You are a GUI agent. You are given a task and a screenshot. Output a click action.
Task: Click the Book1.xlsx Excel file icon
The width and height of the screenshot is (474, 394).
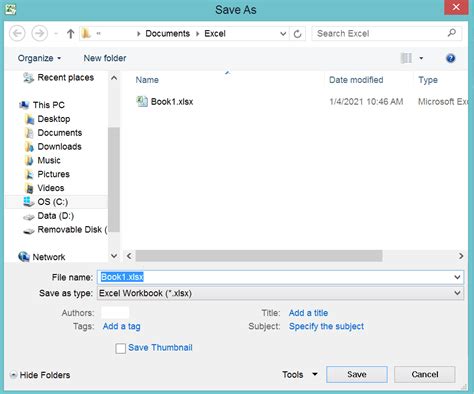(142, 101)
